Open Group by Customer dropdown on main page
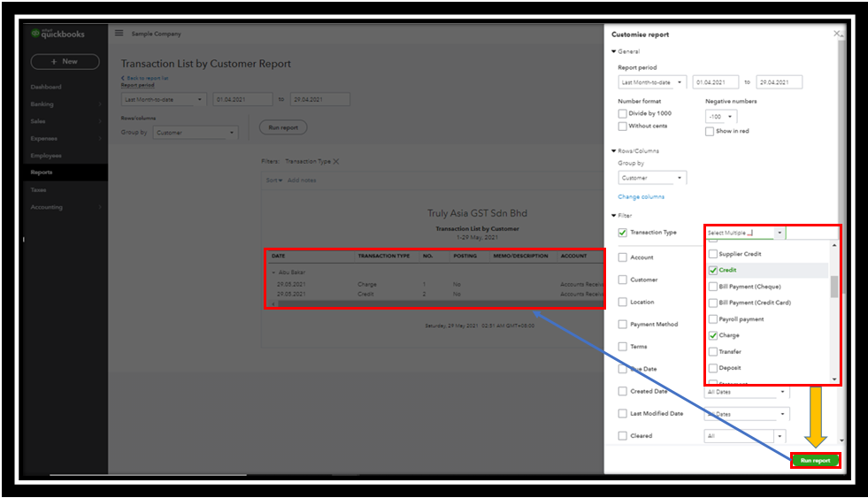The width and height of the screenshot is (868, 498). [x=196, y=133]
